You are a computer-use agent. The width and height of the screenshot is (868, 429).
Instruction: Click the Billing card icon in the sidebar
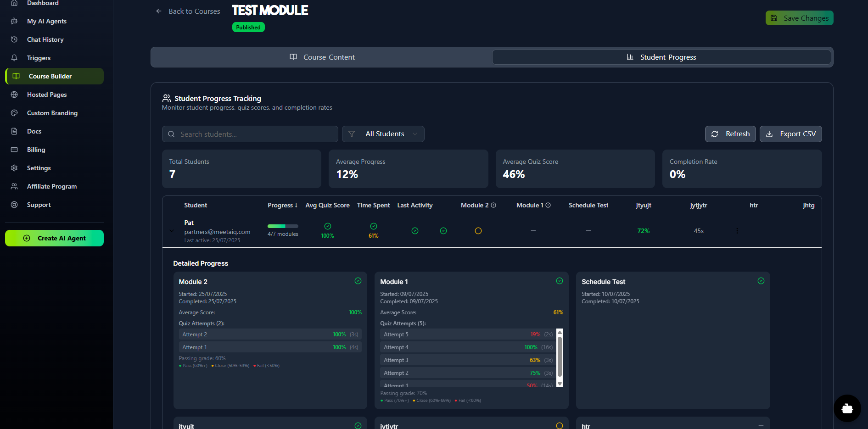pos(14,150)
